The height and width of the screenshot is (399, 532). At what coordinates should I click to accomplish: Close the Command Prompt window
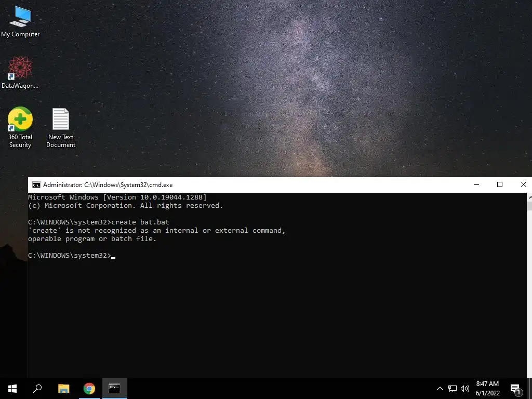pyautogui.click(x=523, y=184)
